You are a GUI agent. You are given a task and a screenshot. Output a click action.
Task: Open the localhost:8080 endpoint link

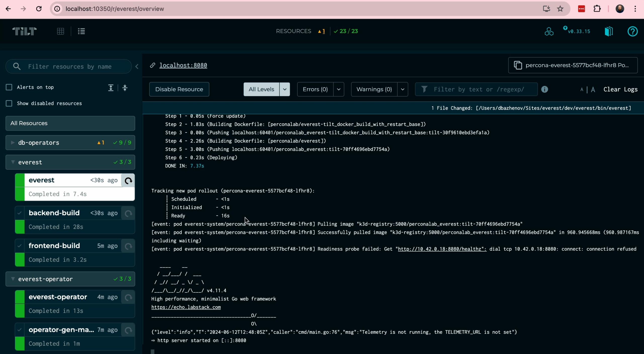coord(183,65)
